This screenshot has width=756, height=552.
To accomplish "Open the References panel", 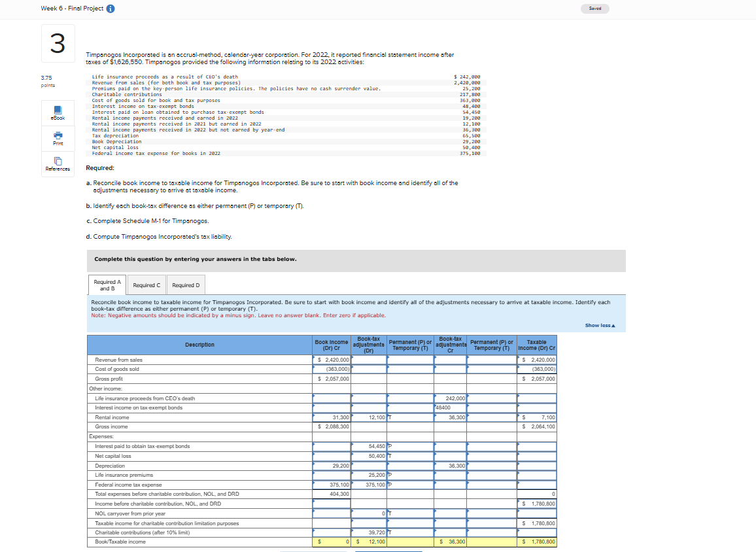I will [x=58, y=164].
